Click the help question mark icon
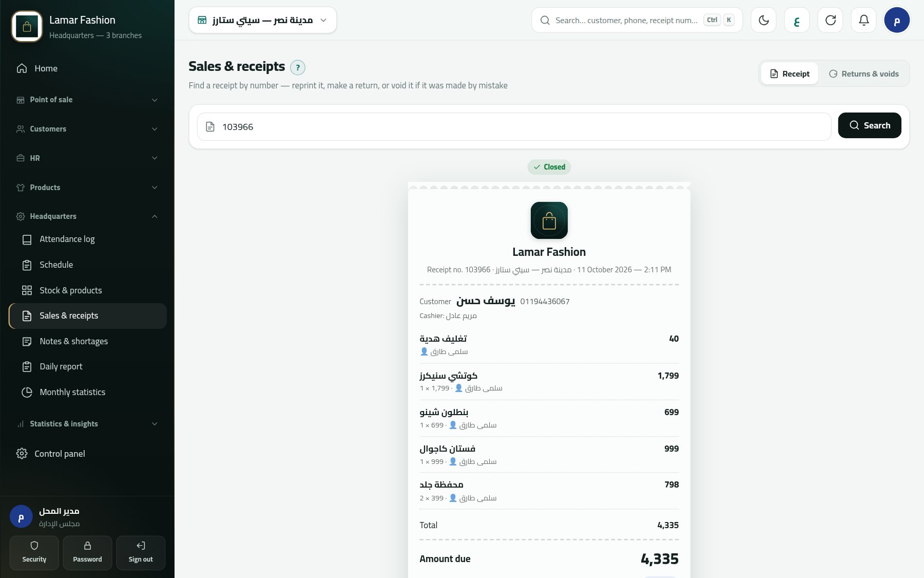Viewport: 924px width, 578px height. point(298,67)
